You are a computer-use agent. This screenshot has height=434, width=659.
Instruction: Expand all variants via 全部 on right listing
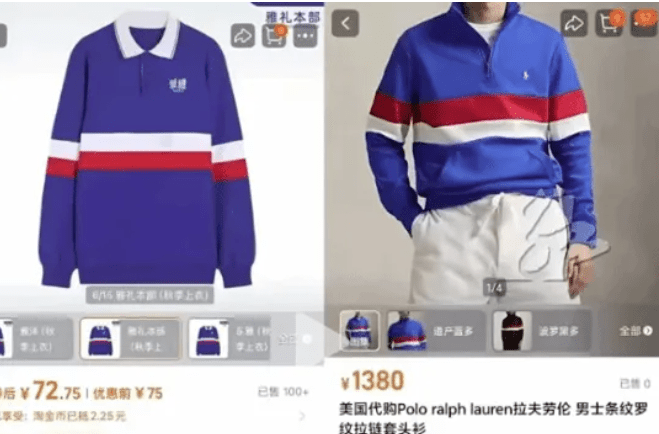[635, 331]
